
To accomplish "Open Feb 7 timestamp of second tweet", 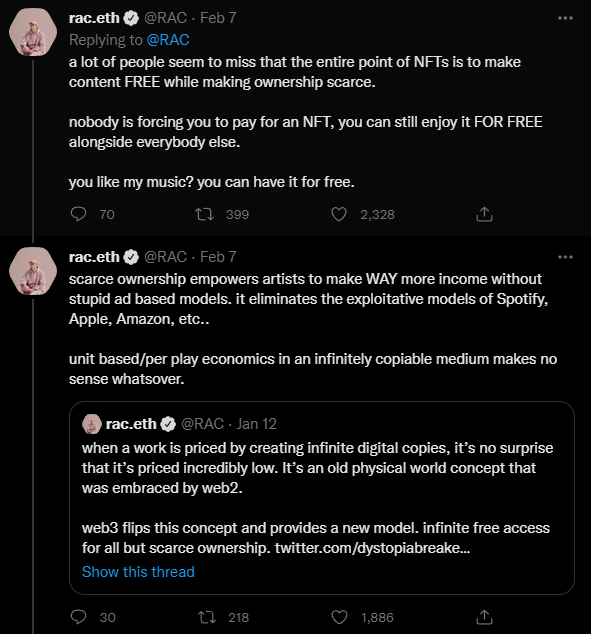I will 218,257.
